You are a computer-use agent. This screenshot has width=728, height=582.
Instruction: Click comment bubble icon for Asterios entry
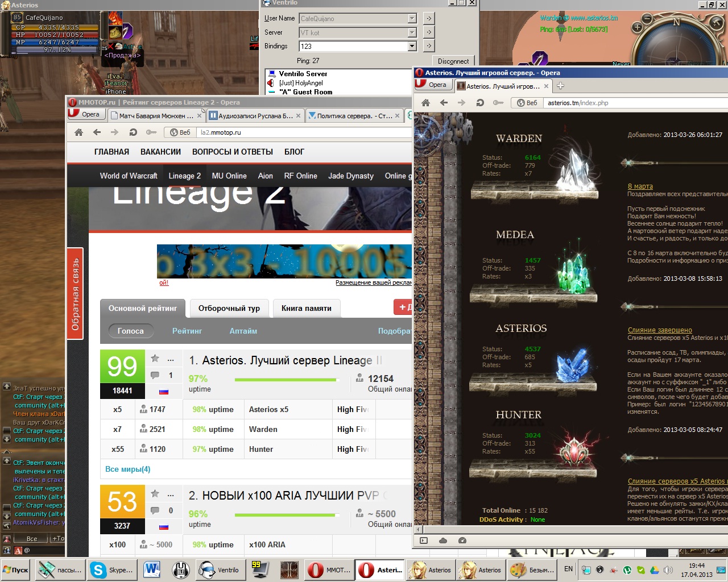point(155,375)
